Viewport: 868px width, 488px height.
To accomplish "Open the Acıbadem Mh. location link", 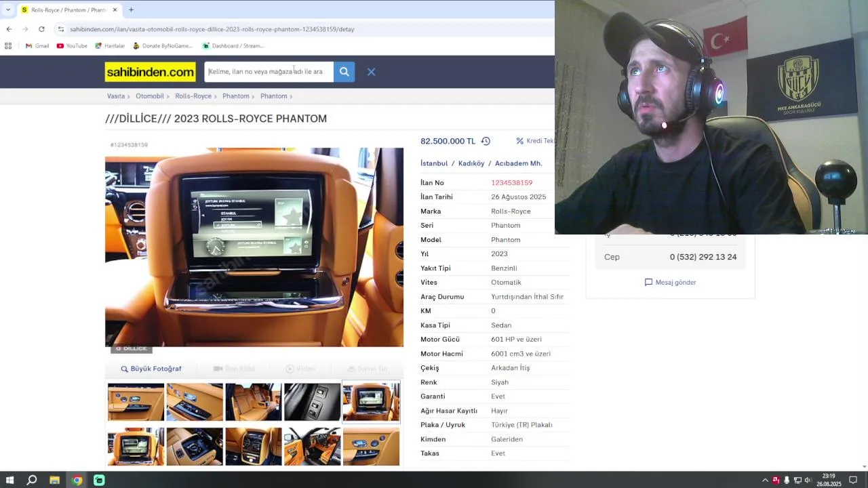I will [x=518, y=163].
